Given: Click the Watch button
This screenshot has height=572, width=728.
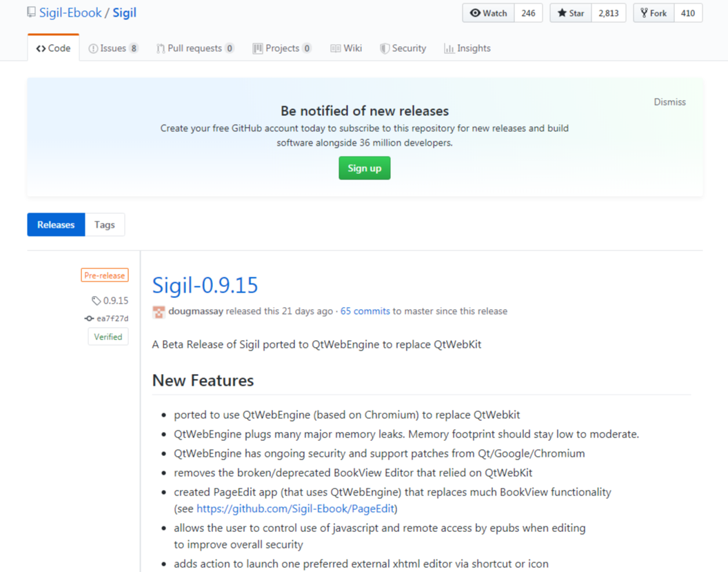Looking at the screenshot, I should pos(488,13).
